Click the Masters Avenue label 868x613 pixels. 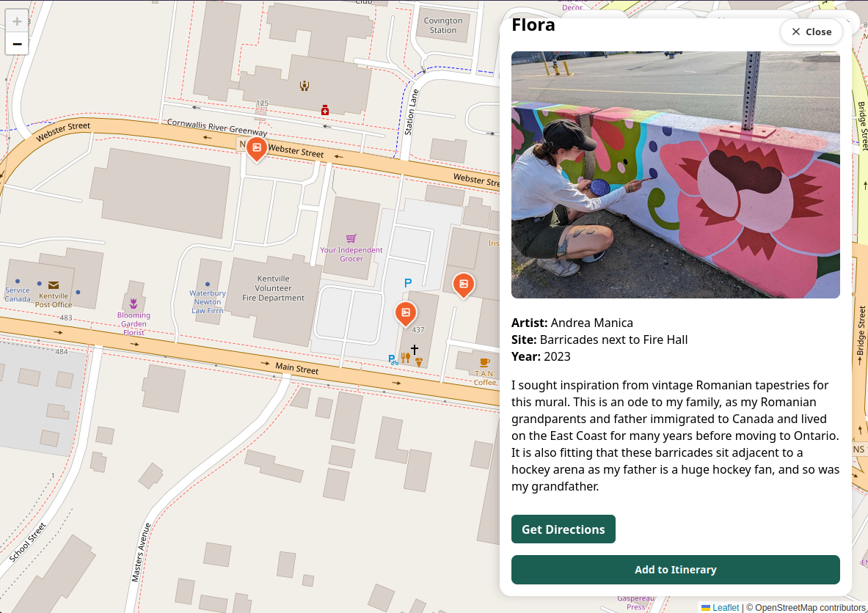coord(141,552)
